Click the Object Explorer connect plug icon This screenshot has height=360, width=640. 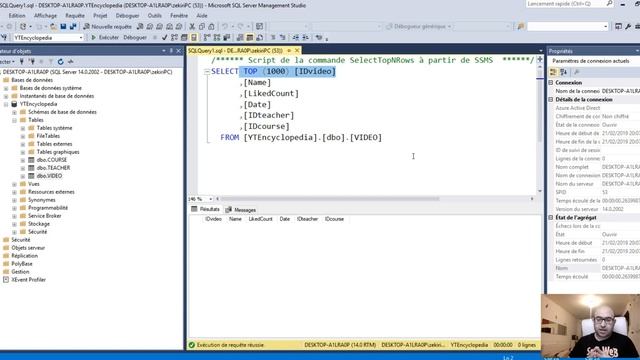tap(22, 62)
